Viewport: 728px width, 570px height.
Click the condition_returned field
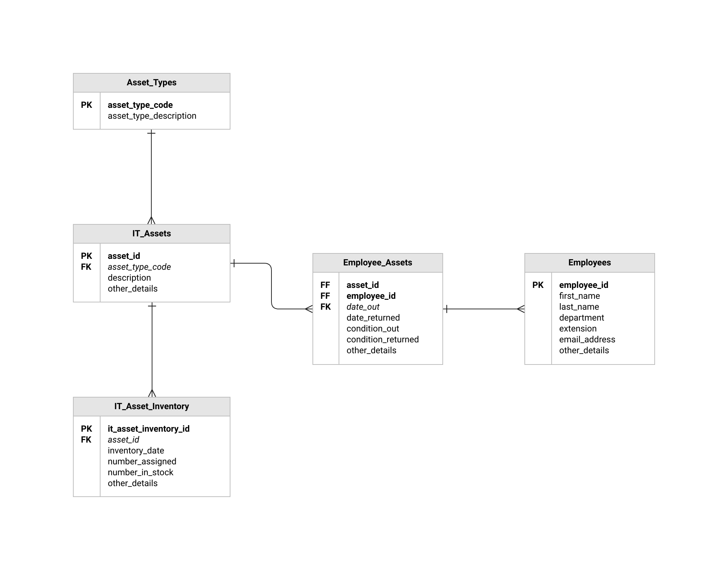coord(383,339)
